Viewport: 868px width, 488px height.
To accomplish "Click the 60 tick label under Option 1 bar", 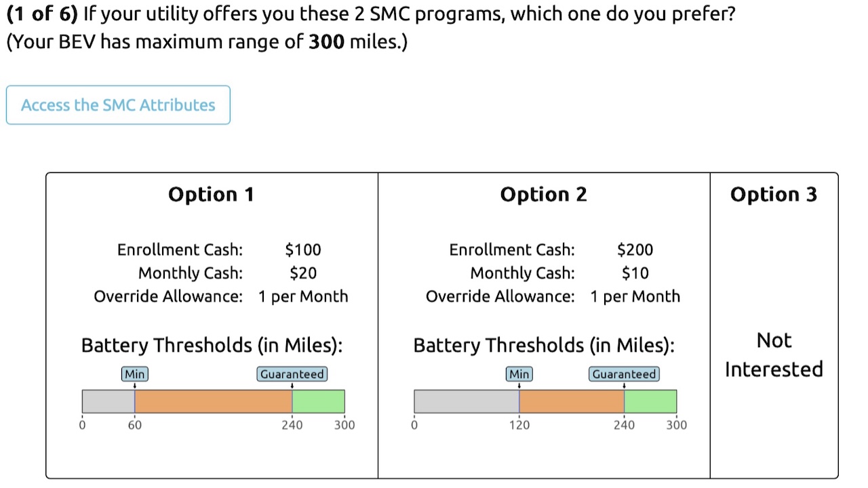I will click(x=134, y=425).
